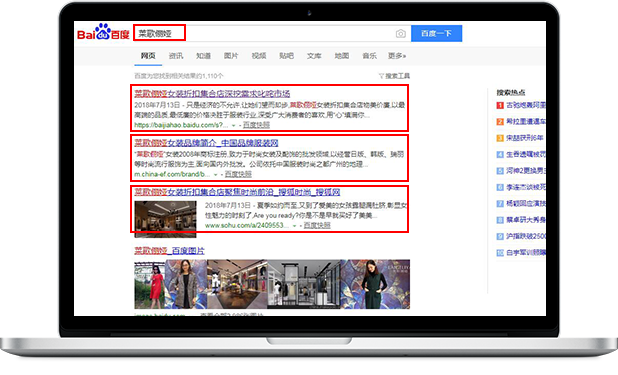Expand arrow beside m.china-ef.com URL
Image resolution: width=618 pixels, height=375 pixels.
pos(216,175)
